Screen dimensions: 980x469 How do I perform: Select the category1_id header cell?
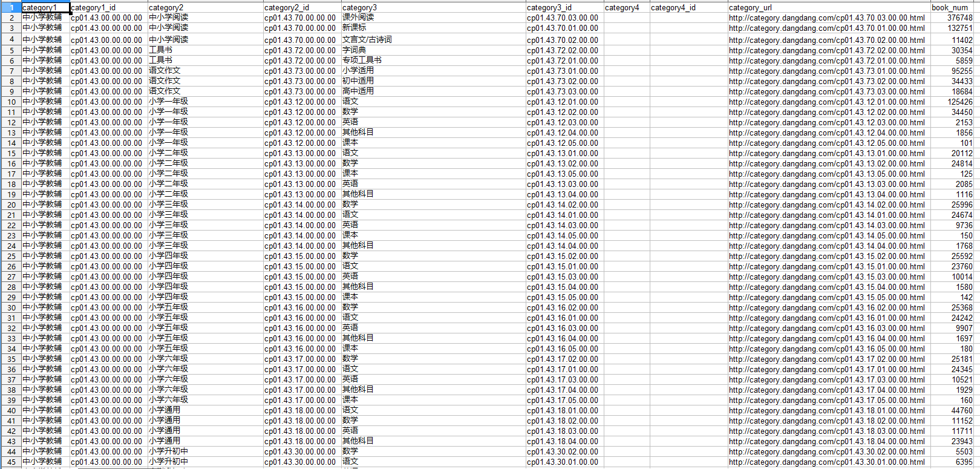point(109,8)
